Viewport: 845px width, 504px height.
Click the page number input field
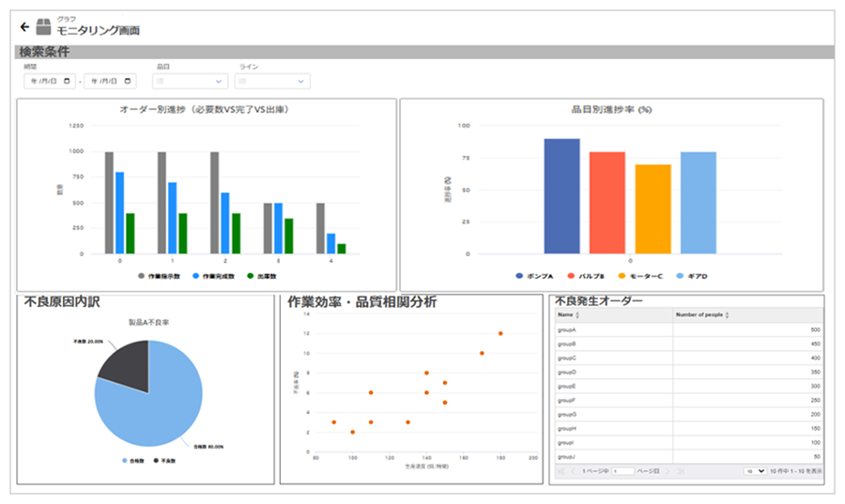pos(622,470)
